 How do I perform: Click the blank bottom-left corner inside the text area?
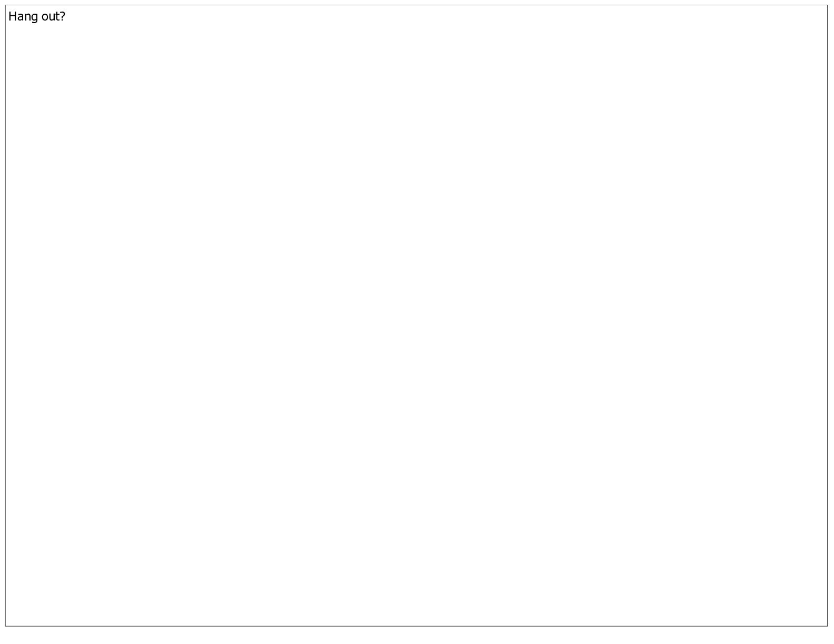coord(17,616)
